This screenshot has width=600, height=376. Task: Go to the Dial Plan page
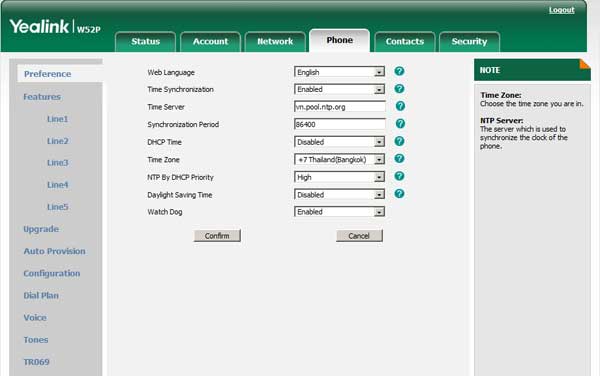[x=41, y=295]
